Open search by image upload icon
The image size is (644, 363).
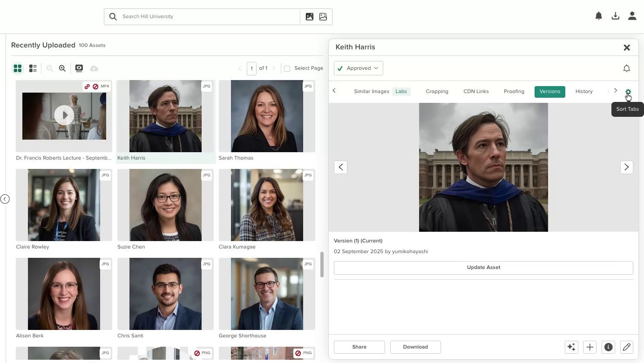[310, 17]
